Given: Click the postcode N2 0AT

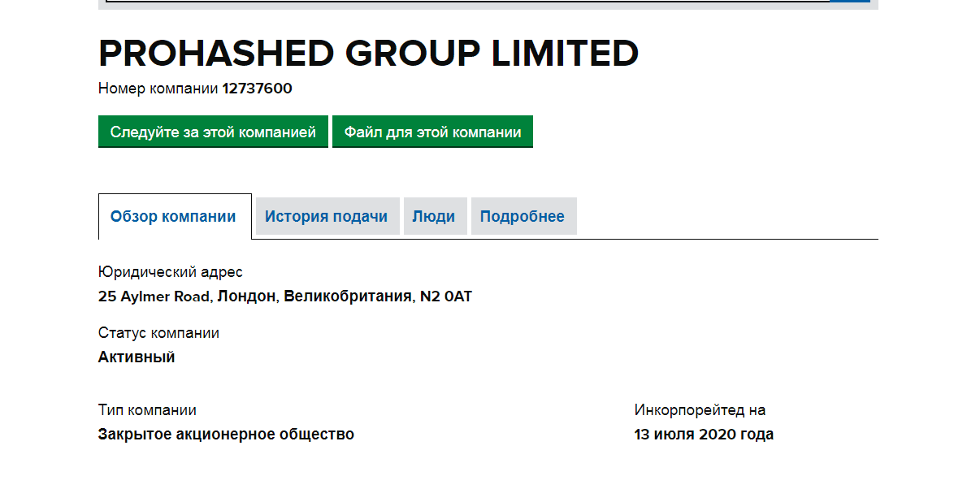Looking at the screenshot, I should tap(445, 296).
